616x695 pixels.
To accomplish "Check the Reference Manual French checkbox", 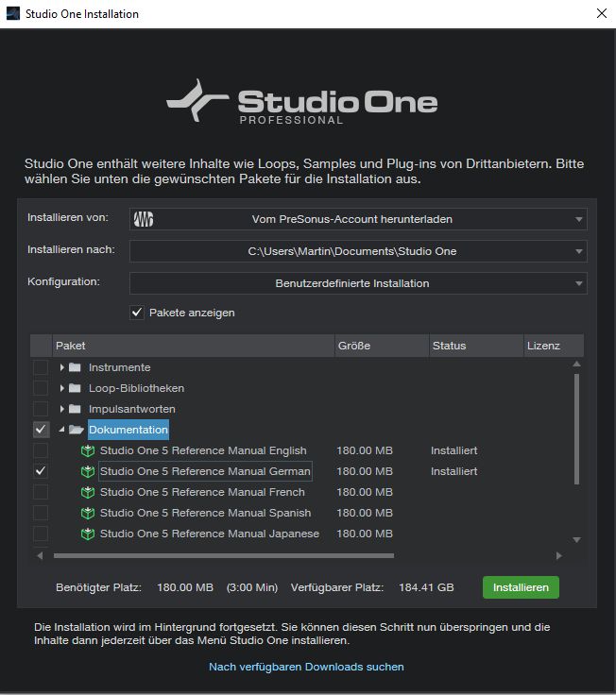I will (x=41, y=492).
